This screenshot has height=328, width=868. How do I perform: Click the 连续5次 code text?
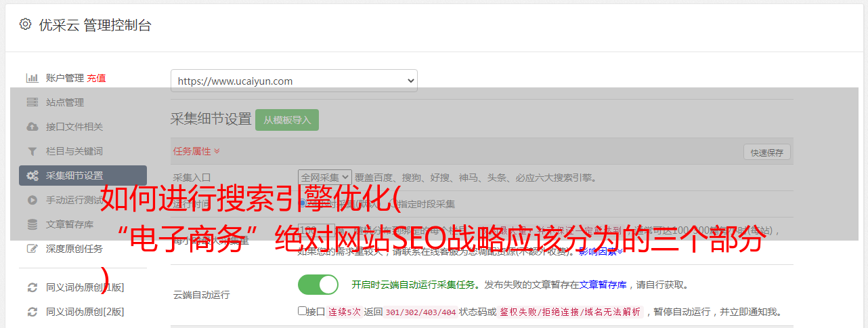344,312
